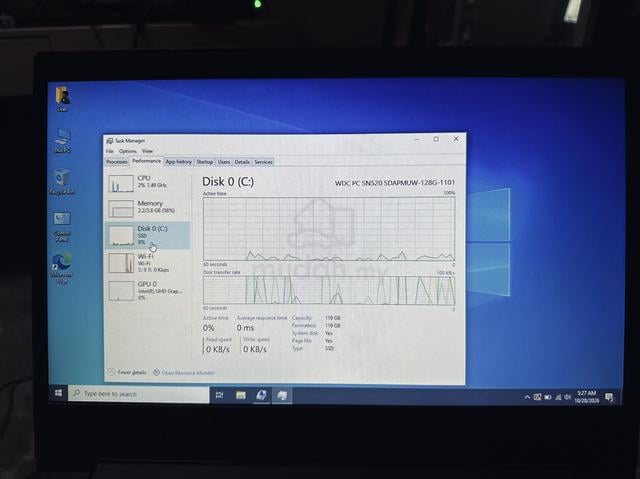640x479 pixels.
Task: Open the User folder desktop icon
Action: pos(62,98)
